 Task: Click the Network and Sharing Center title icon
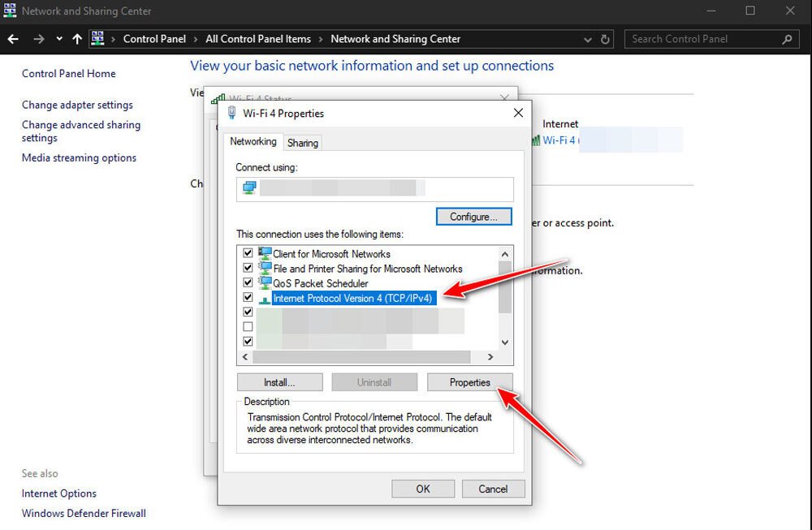(x=10, y=11)
